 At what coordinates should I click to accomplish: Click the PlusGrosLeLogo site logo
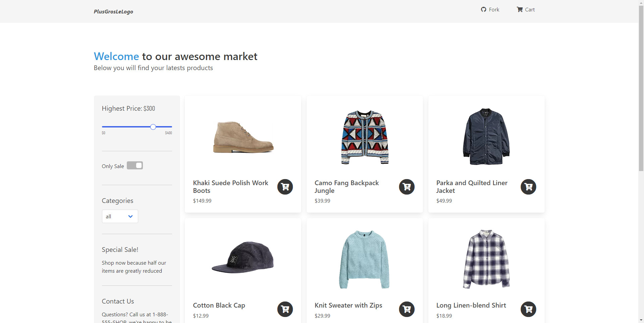click(113, 11)
